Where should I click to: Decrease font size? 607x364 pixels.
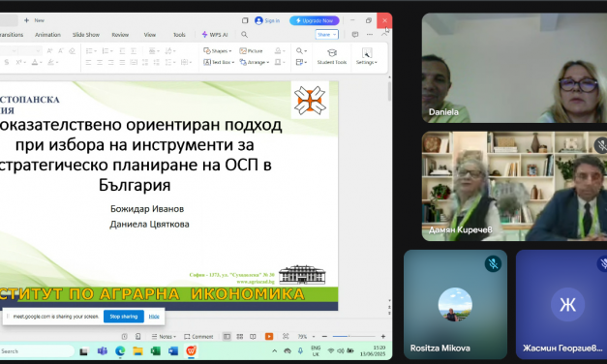coord(61,50)
